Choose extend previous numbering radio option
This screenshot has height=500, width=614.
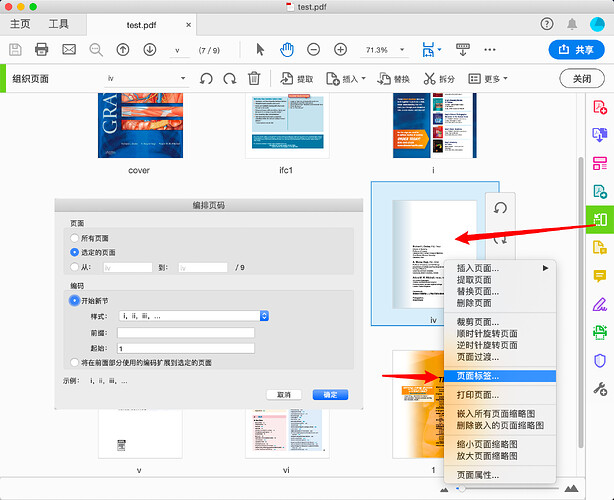pos(74,363)
